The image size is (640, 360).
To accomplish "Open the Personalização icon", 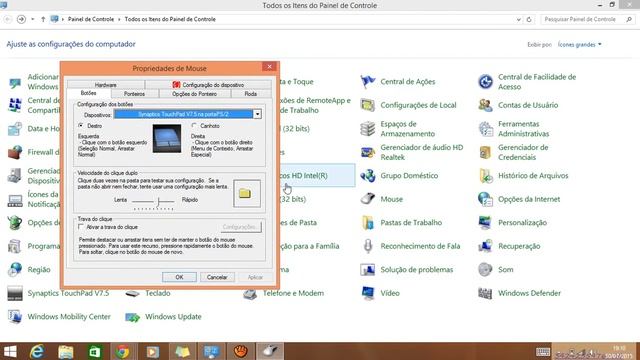I will click(485, 223).
